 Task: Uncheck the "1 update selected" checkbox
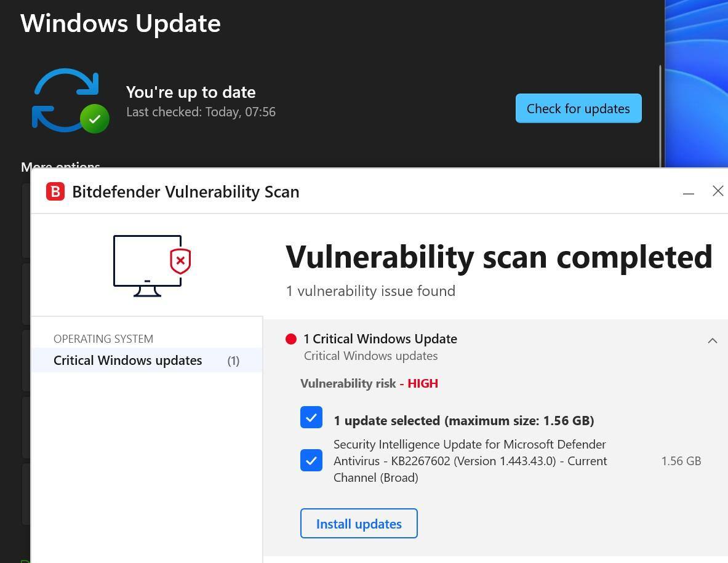[x=311, y=418]
